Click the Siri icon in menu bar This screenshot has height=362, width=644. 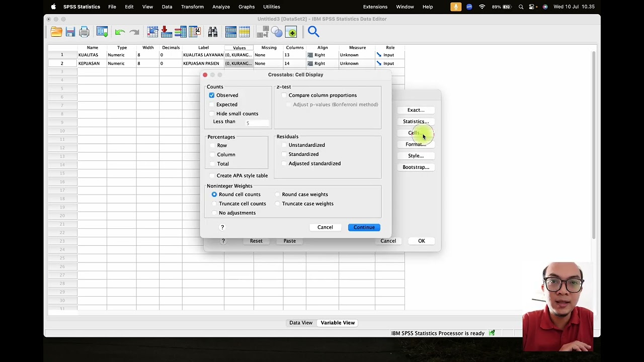click(x=545, y=7)
